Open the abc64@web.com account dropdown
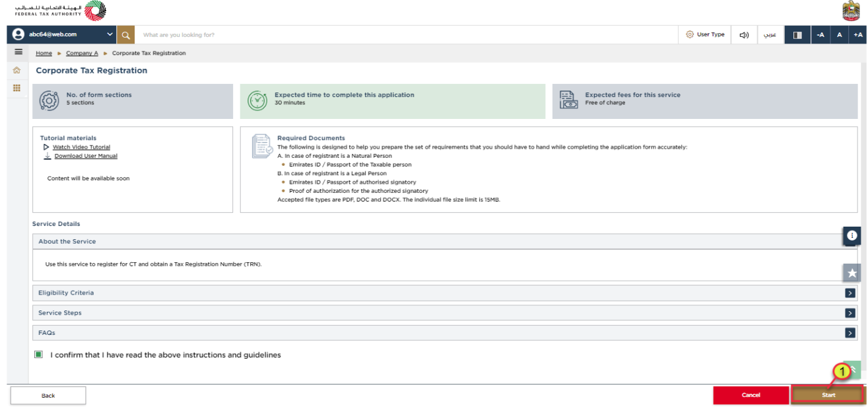 [x=62, y=34]
